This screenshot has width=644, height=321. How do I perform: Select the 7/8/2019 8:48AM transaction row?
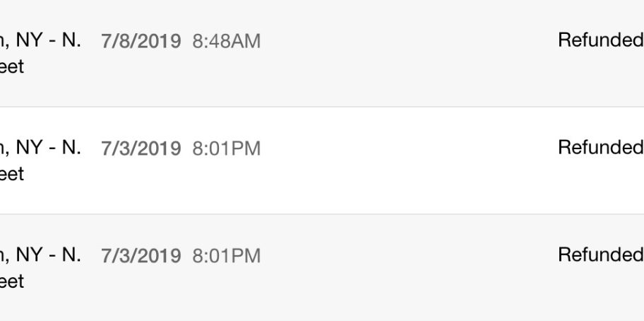click(322, 54)
